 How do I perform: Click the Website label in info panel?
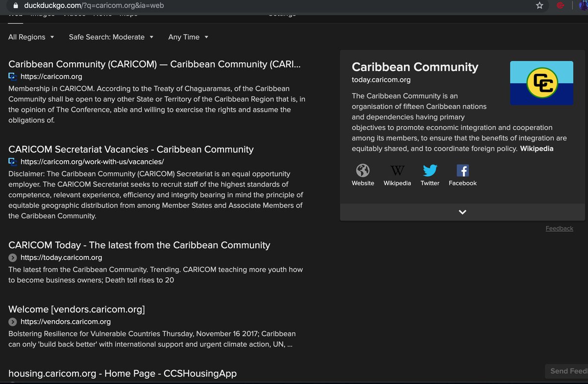363,183
